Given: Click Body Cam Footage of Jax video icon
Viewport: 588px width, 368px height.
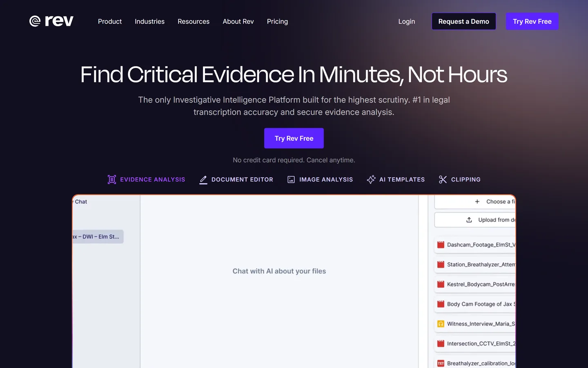Looking at the screenshot, I should point(441,304).
